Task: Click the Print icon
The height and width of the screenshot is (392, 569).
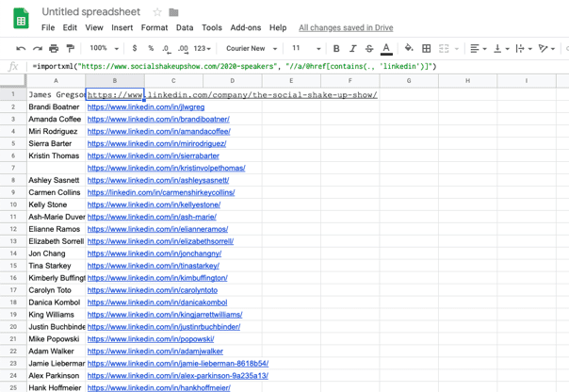Action: (x=54, y=48)
